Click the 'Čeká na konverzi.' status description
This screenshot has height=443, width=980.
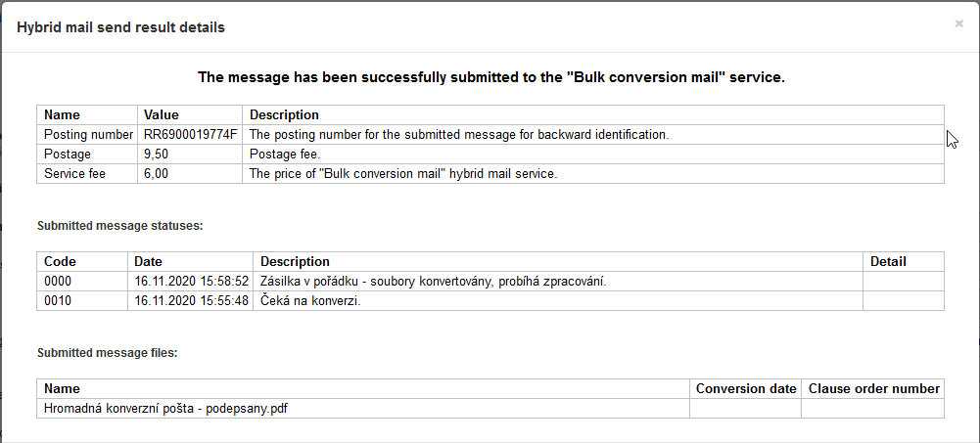click(311, 301)
